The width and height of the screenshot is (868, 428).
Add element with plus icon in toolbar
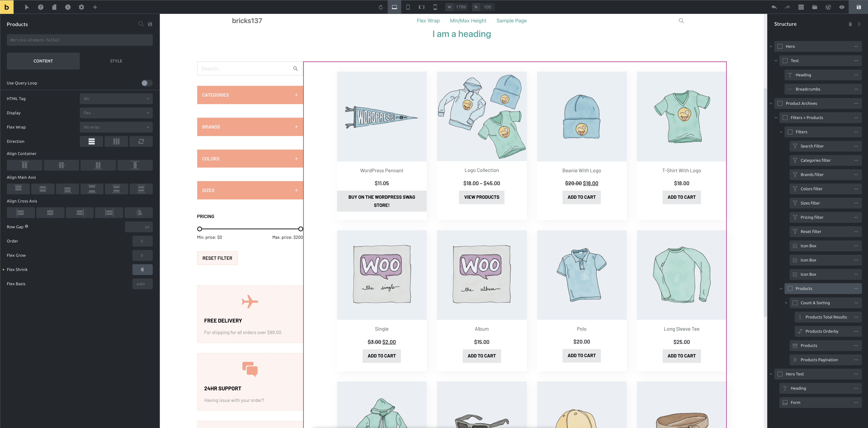(95, 7)
